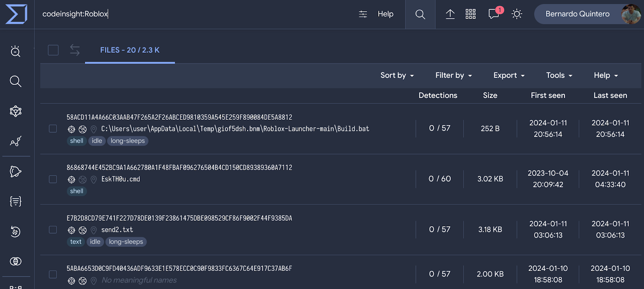The image size is (644, 289).
Task: Click the send2.txt file name
Action: (117, 230)
